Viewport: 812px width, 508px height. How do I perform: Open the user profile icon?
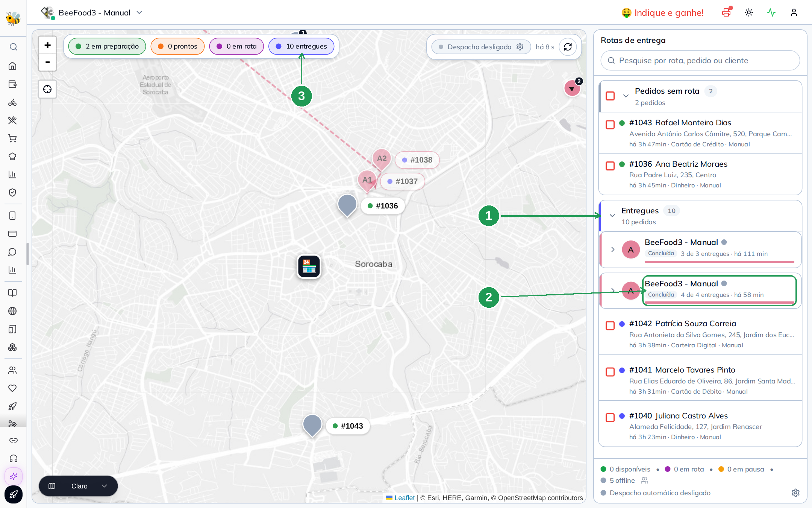click(x=794, y=12)
